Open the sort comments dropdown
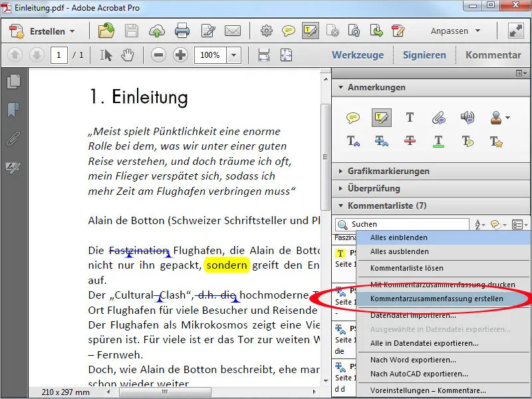532x399 pixels. 479,225
